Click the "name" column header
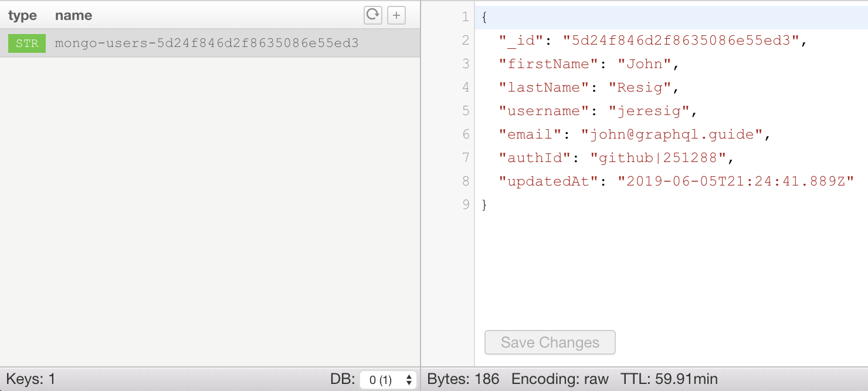 coord(73,16)
